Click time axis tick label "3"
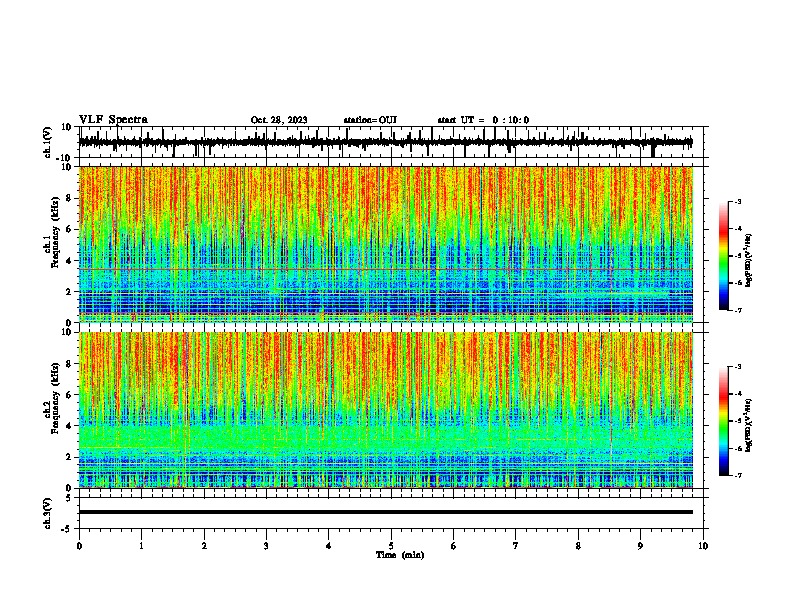The width and height of the screenshot is (792, 612). coord(266,546)
